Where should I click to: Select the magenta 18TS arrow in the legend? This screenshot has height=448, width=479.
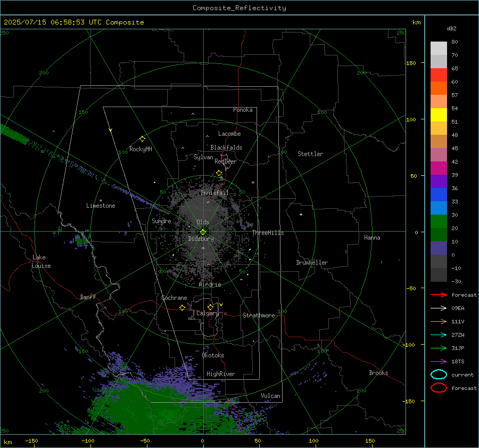click(x=439, y=362)
